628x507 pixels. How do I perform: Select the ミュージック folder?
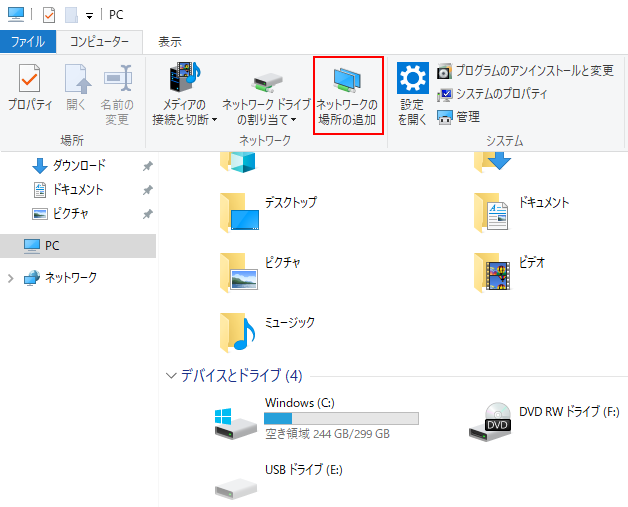click(268, 333)
